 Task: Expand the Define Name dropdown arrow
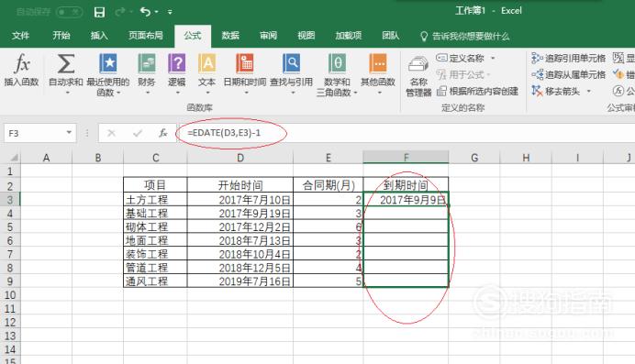point(493,59)
